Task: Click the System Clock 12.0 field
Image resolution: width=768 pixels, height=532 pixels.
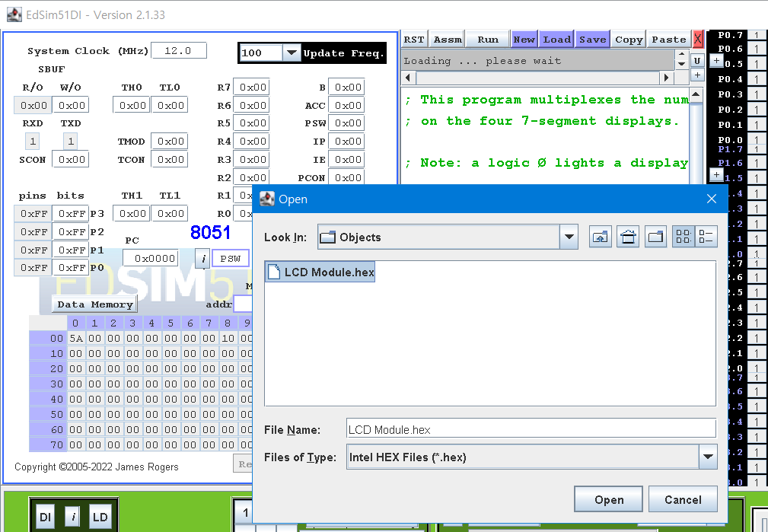Action: coord(179,50)
